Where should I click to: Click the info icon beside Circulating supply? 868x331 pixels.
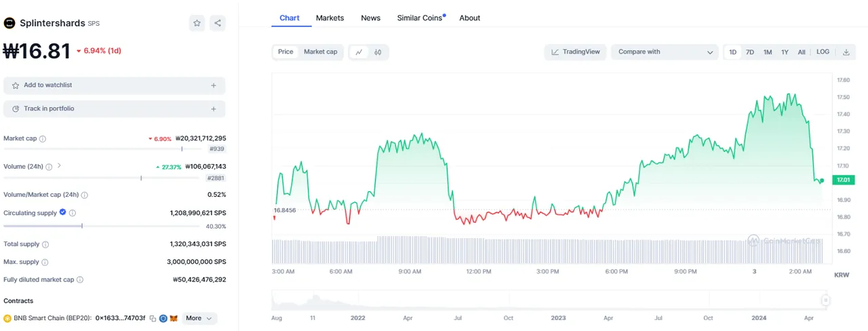(x=73, y=213)
